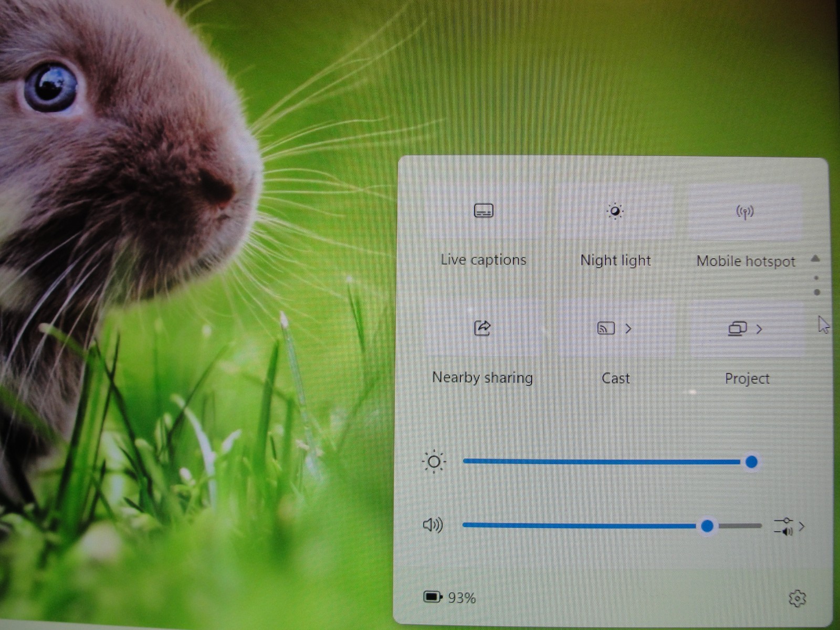Select the lower page indicator dot

point(817,292)
